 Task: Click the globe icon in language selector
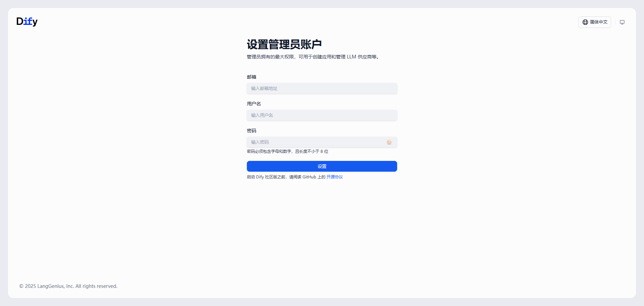point(585,22)
